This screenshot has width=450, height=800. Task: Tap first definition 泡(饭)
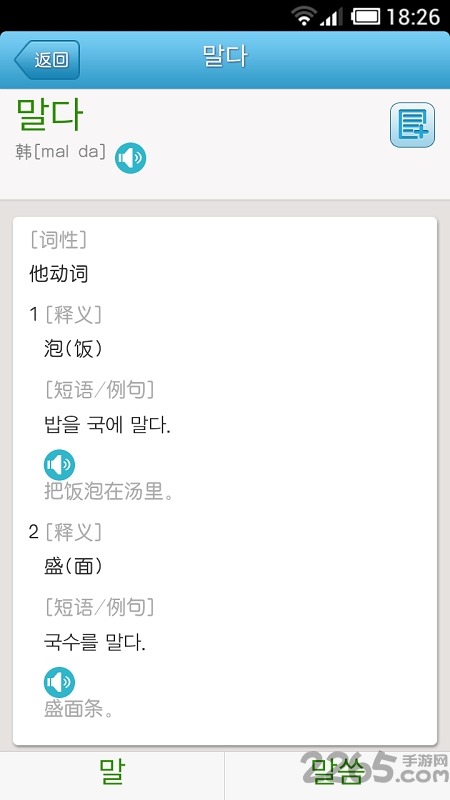(73, 349)
